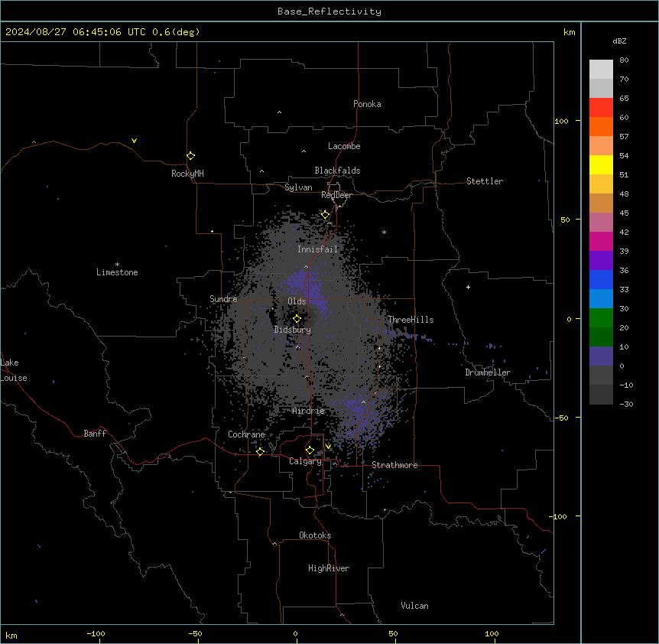Click the Didsbury town label

[x=293, y=330]
